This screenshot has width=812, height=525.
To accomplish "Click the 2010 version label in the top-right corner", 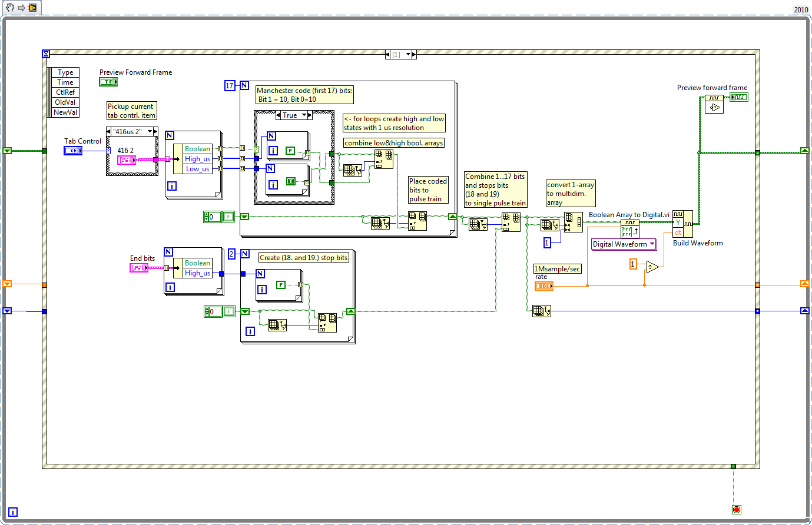I will (x=801, y=9).
